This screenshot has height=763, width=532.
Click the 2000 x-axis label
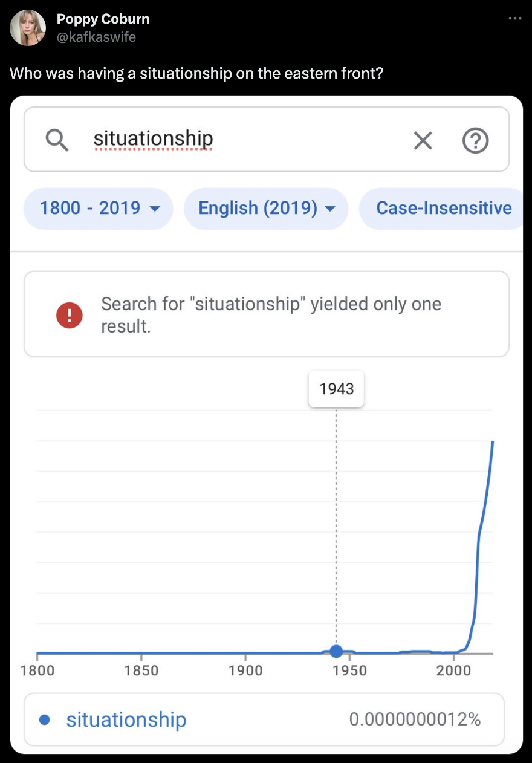point(453,670)
